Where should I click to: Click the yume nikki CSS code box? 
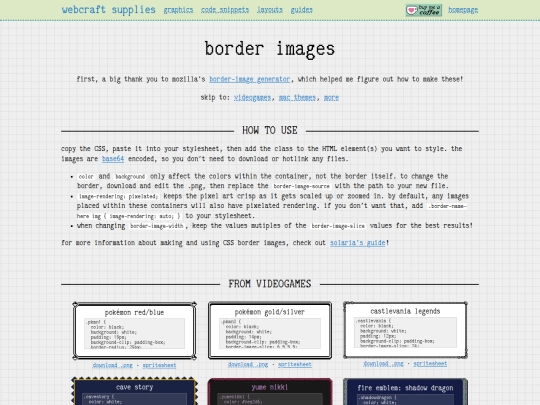[x=270, y=399]
